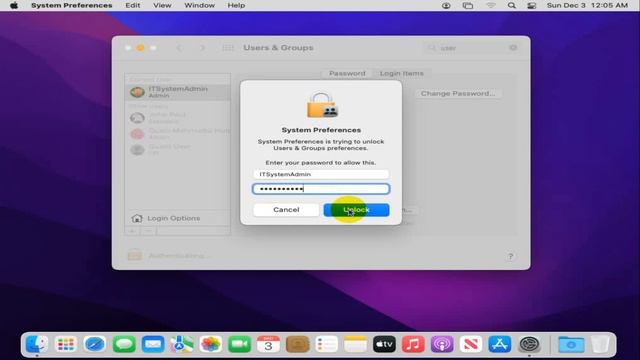The image size is (640, 360).
Task: Open the View menu
Action: click(162, 5)
